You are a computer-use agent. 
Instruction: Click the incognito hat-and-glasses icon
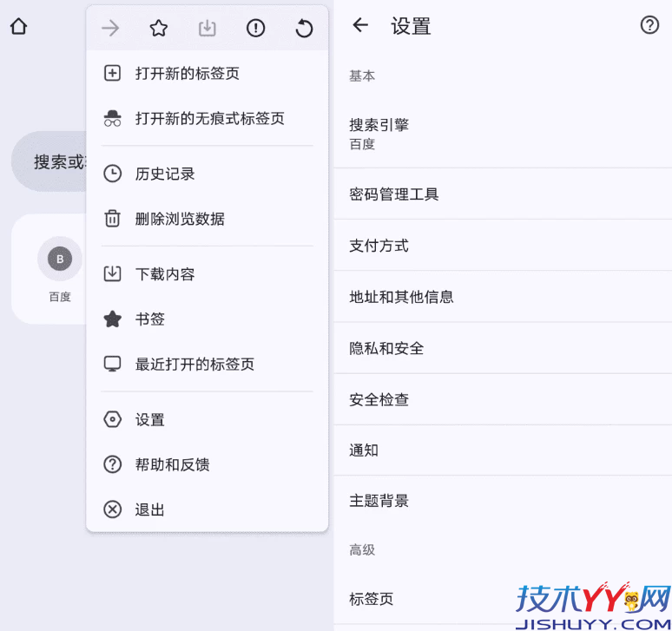(x=112, y=118)
